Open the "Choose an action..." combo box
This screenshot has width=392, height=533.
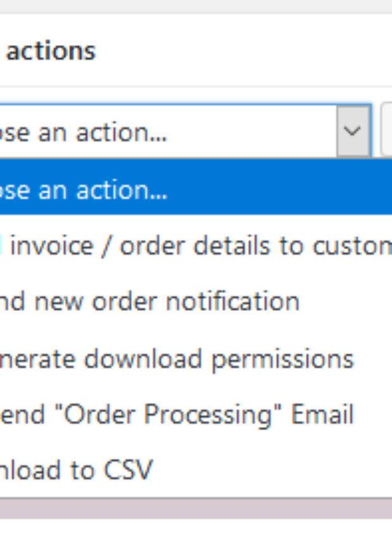tap(178, 132)
